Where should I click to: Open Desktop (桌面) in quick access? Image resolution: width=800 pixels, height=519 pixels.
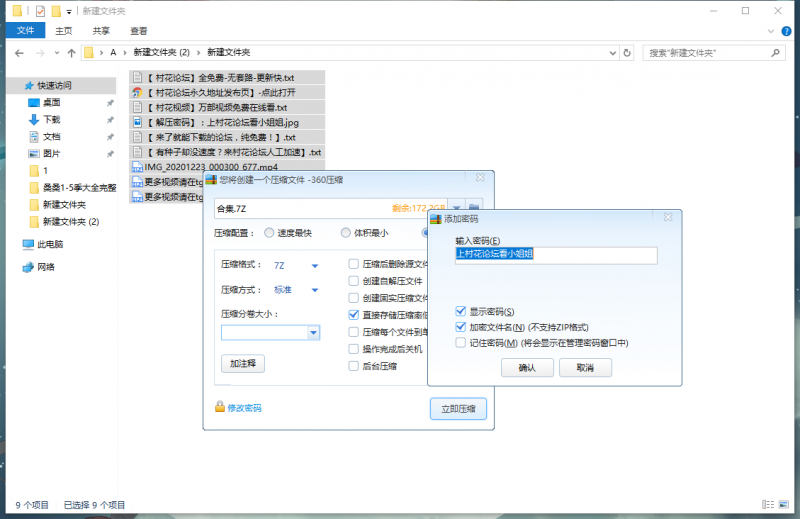52,103
